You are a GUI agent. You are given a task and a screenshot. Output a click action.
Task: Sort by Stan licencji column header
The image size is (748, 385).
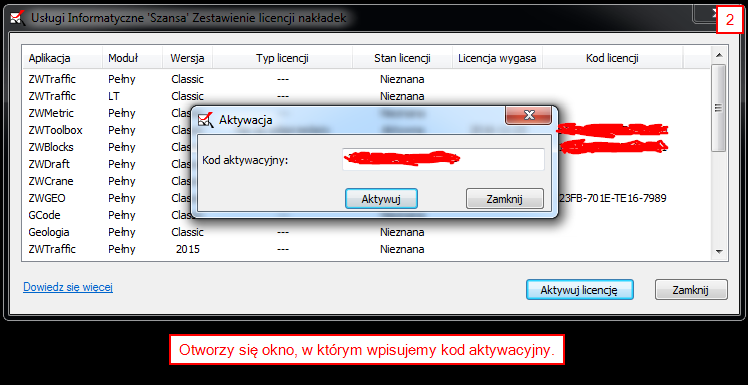(x=402, y=58)
